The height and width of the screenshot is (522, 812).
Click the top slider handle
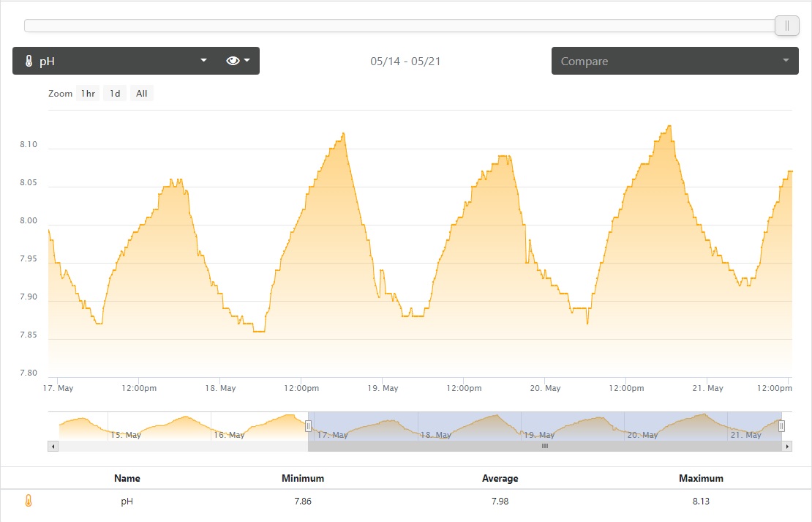pos(786,26)
